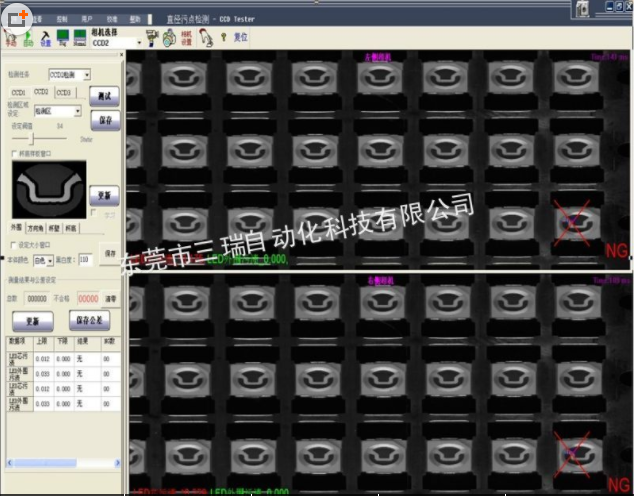
Task: Click the 测试 test button
Action: [104, 96]
